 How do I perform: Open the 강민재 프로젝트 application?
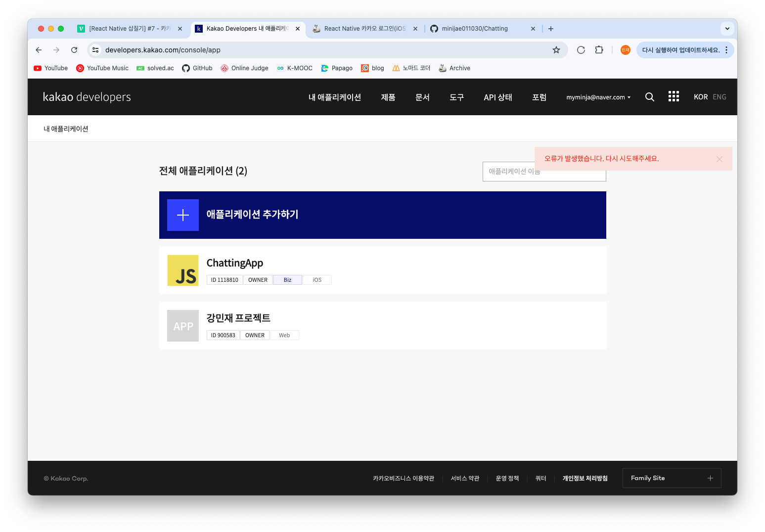pos(383,326)
